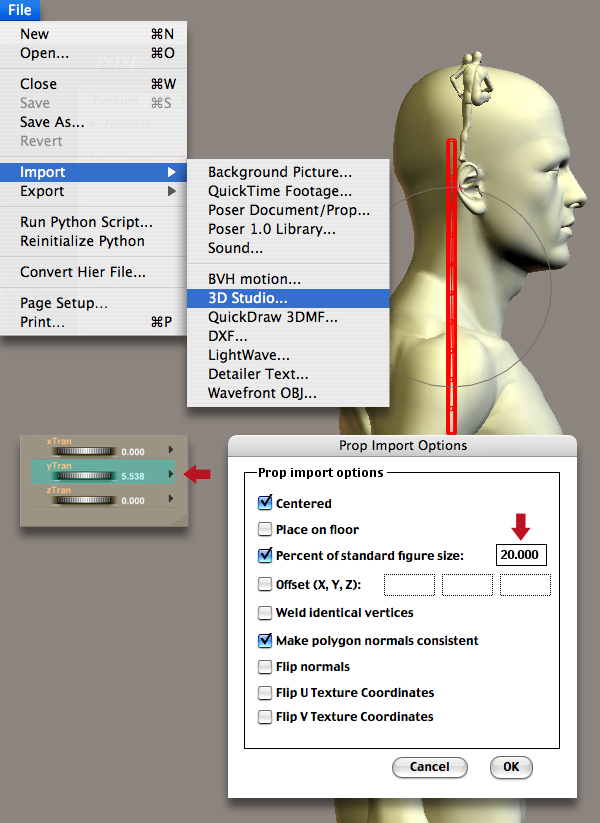This screenshot has height=823, width=600.
Task: Confirm import with the OK button
Action: click(x=511, y=767)
